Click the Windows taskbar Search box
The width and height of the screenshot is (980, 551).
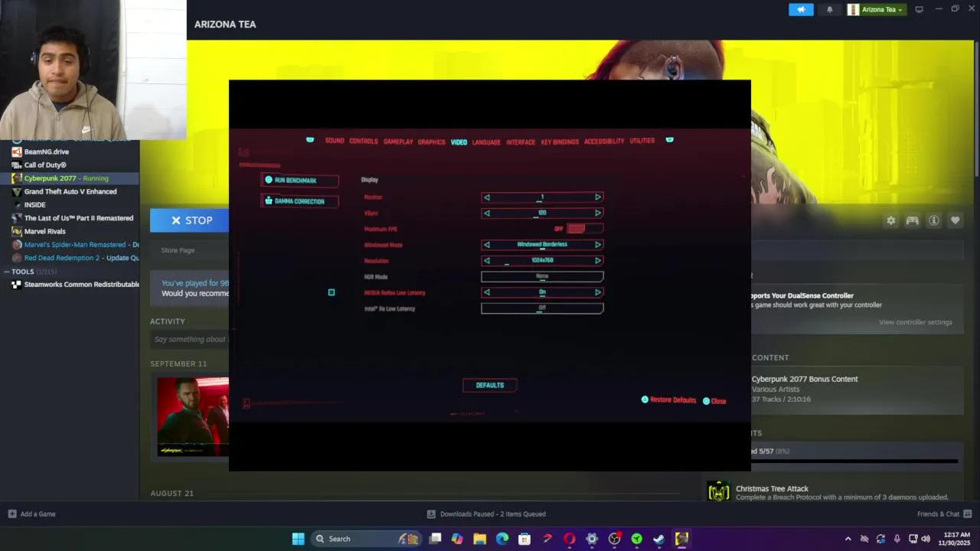pyautogui.click(x=366, y=539)
